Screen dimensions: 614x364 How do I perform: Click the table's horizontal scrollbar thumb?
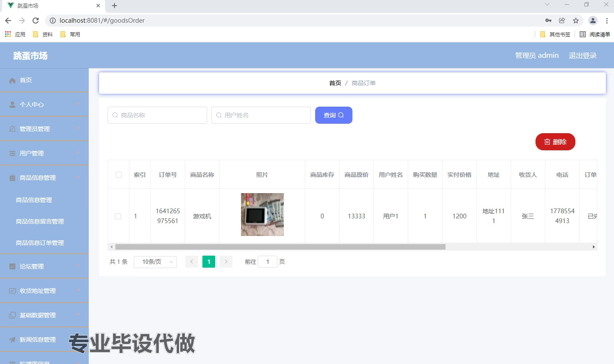coord(280,247)
